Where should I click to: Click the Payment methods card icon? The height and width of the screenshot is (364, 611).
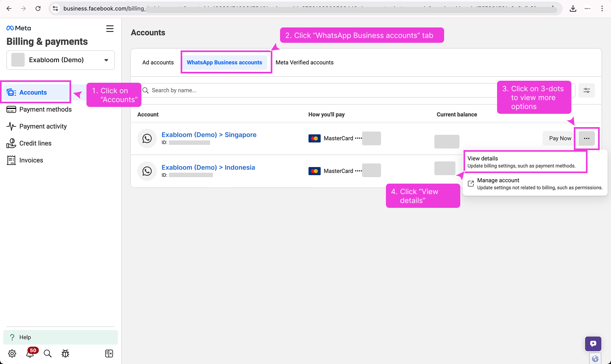tap(11, 109)
